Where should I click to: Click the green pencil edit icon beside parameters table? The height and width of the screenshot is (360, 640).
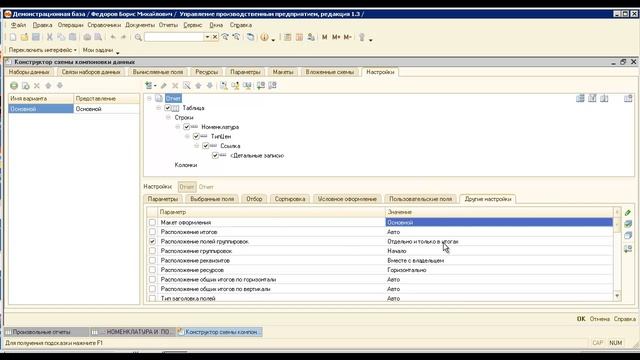tap(628, 213)
